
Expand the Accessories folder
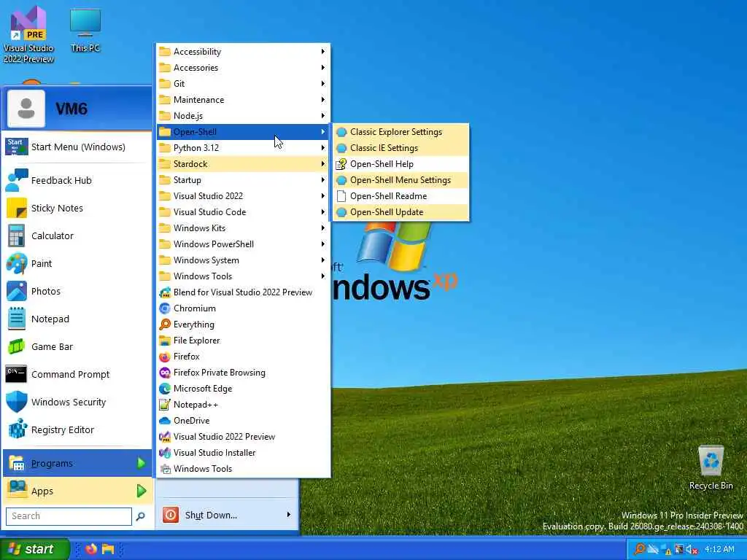click(244, 68)
